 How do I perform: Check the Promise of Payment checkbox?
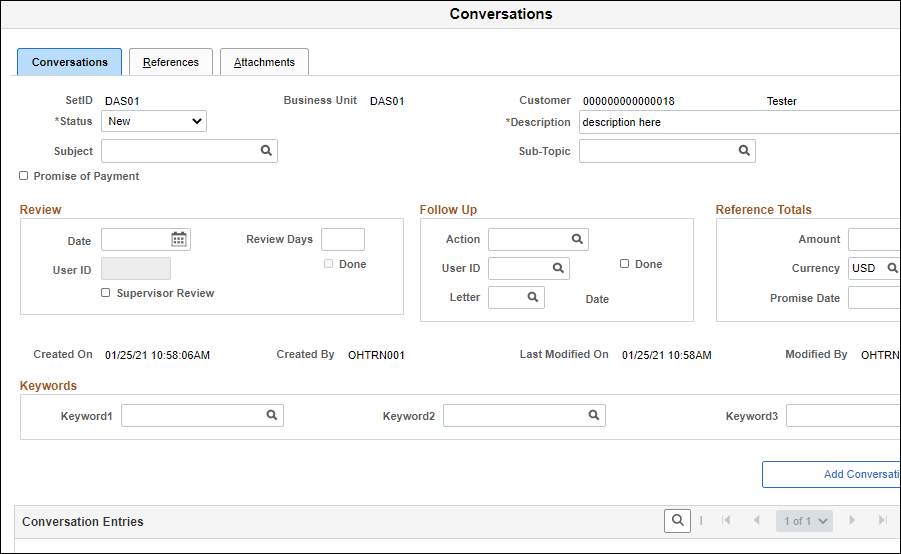[x=24, y=176]
